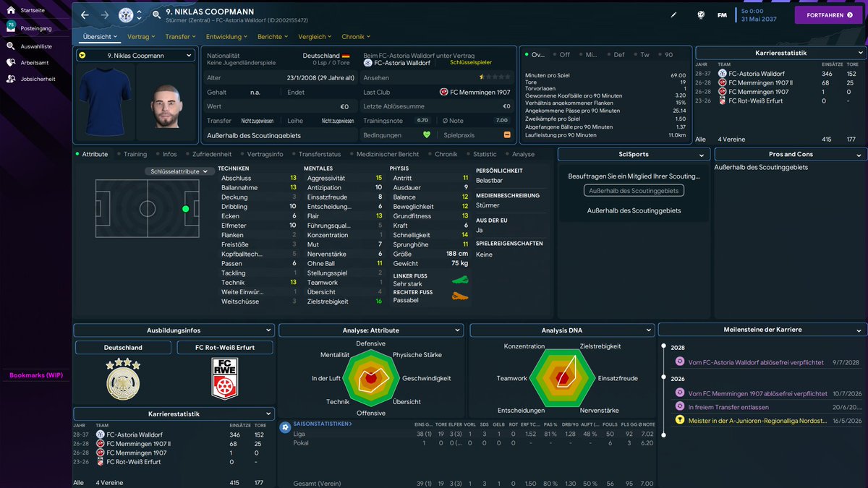The image size is (868, 488).
Task: Click the pencil edit icon
Action: tap(674, 14)
